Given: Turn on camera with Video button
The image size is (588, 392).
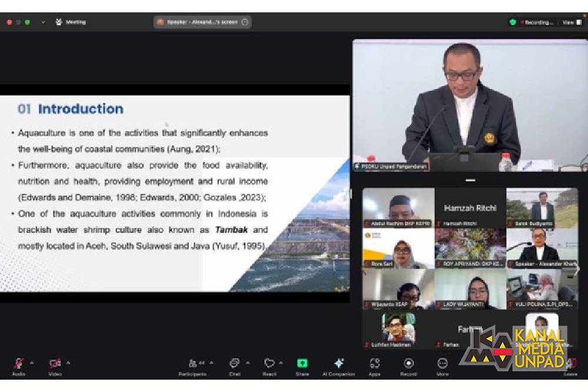Looking at the screenshot, I should (x=55, y=364).
